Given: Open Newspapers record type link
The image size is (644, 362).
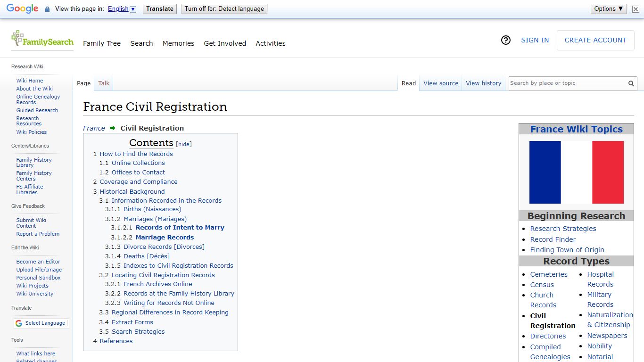Looking at the screenshot, I should pos(607,336).
